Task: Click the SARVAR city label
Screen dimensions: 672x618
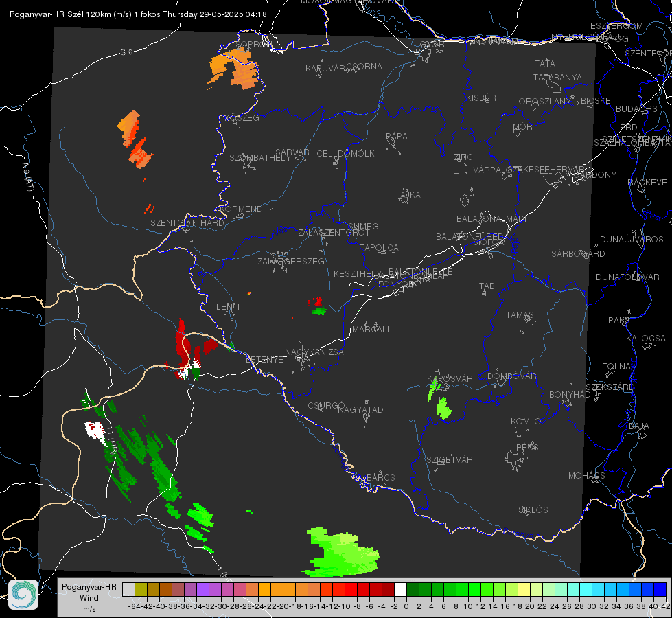Action: tap(292, 152)
